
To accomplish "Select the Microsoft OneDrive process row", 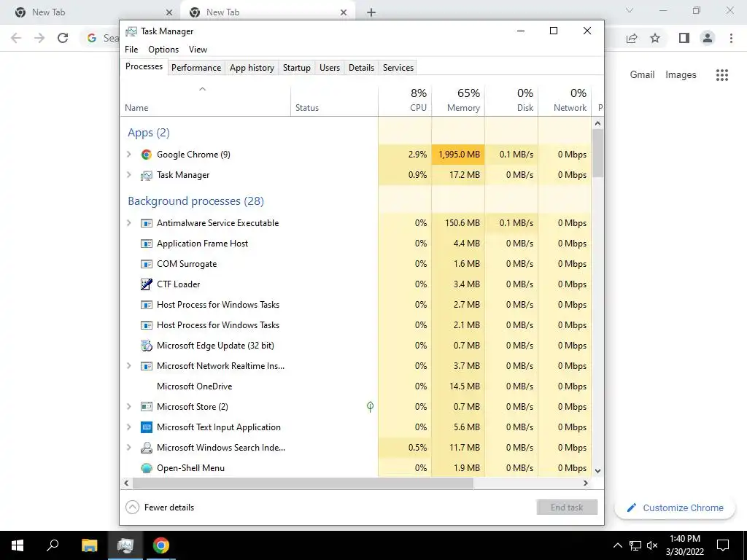I will (356, 386).
